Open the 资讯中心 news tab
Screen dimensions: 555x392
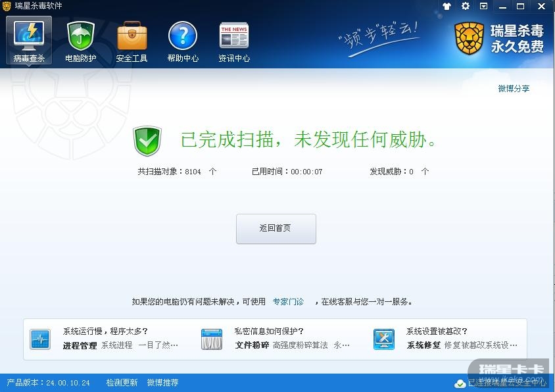coord(234,42)
